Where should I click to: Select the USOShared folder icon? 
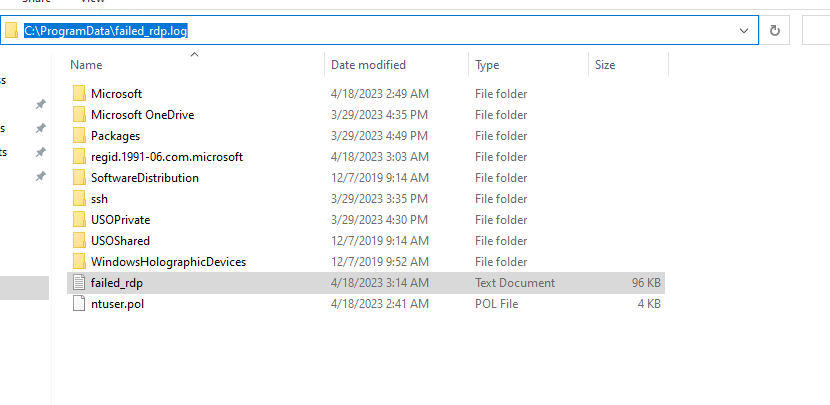click(x=79, y=241)
